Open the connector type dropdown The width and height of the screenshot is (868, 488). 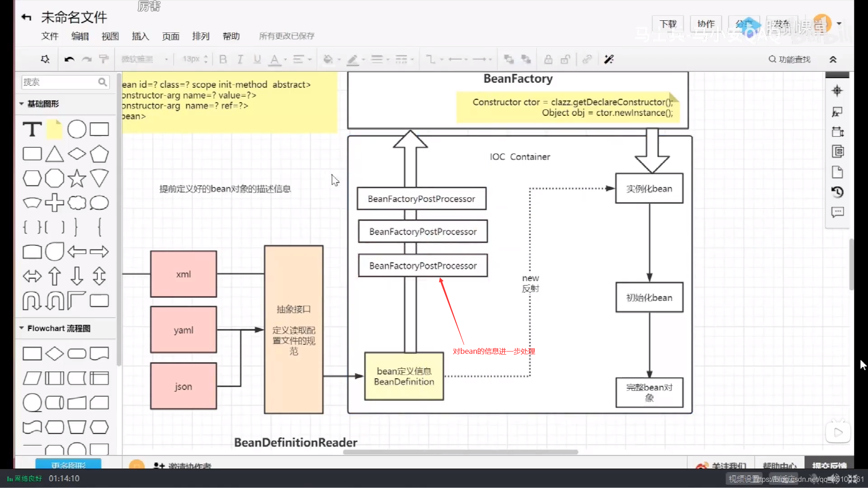coord(434,59)
